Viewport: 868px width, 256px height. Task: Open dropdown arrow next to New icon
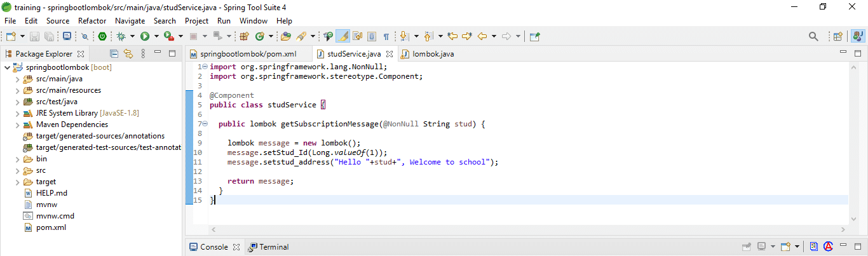[23, 36]
